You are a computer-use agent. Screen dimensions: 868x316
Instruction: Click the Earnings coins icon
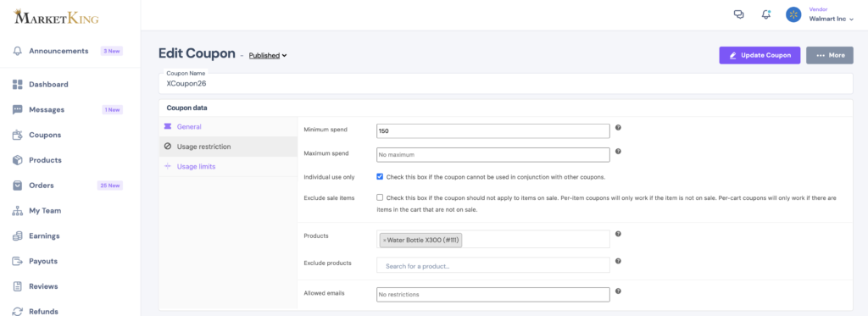coord(17,236)
